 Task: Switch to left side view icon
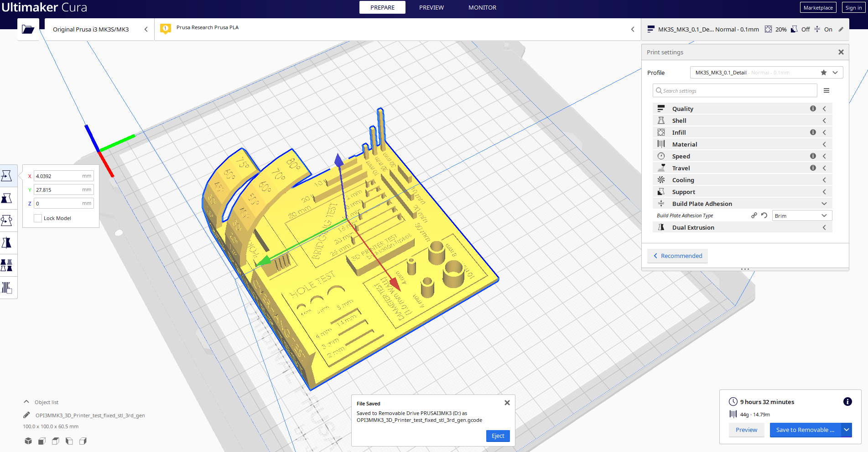[69, 441]
